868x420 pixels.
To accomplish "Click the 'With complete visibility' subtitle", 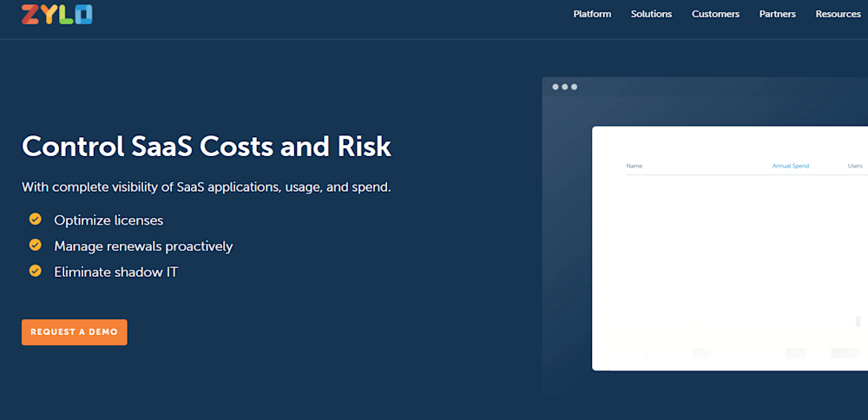I will point(207,187).
